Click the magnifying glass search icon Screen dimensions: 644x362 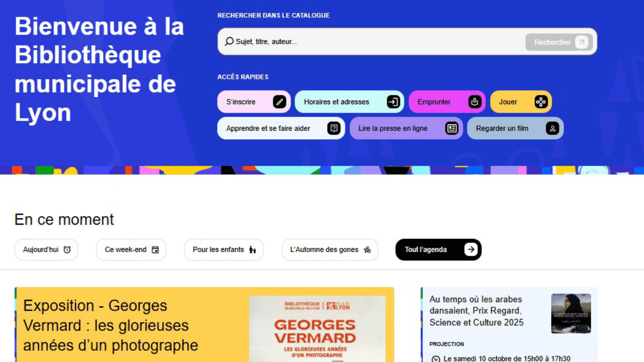pos(229,41)
